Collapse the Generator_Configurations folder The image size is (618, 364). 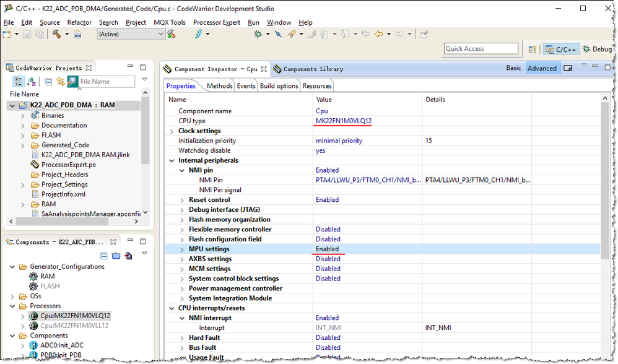tap(14, 267)
